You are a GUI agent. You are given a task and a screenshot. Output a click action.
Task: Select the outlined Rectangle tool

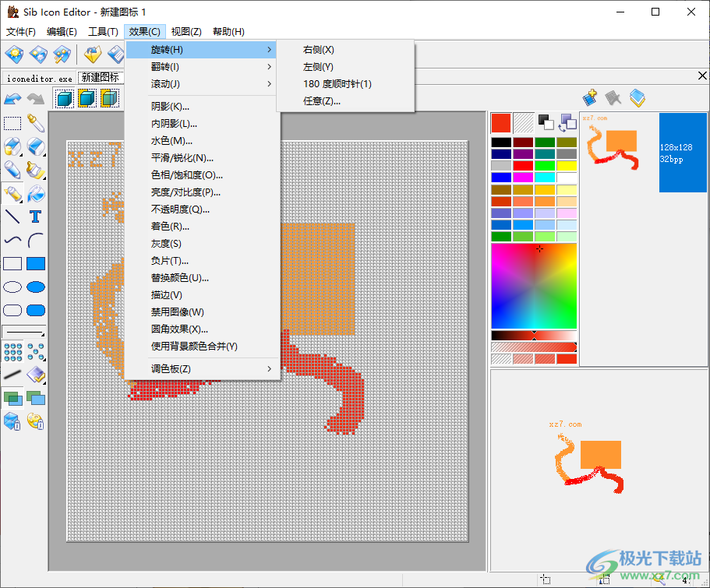coord(12,263)
